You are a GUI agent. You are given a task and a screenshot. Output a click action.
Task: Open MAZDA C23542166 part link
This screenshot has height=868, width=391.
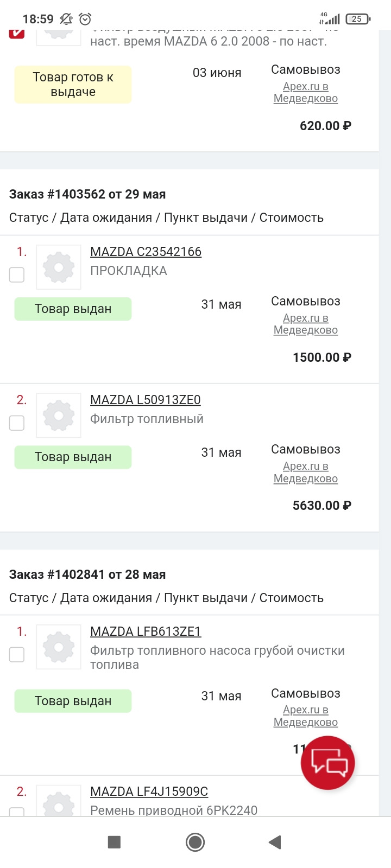tap(146, 252)
